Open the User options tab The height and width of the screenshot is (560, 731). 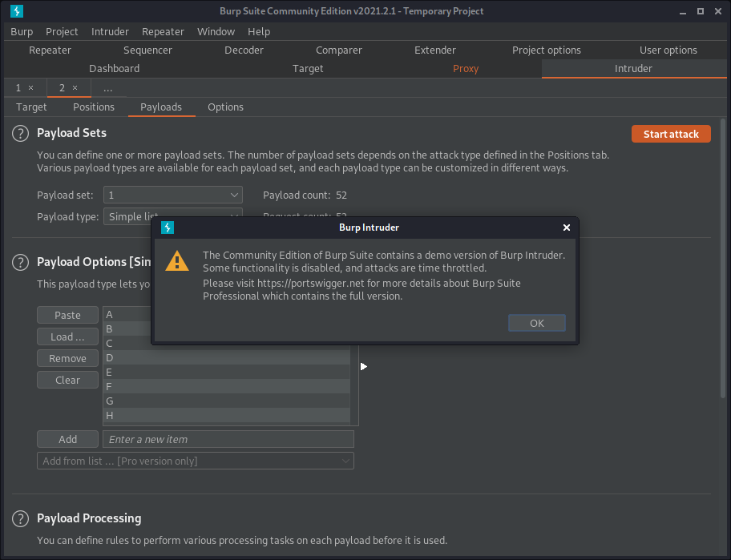pyautogui.click(x=668, y=50)
